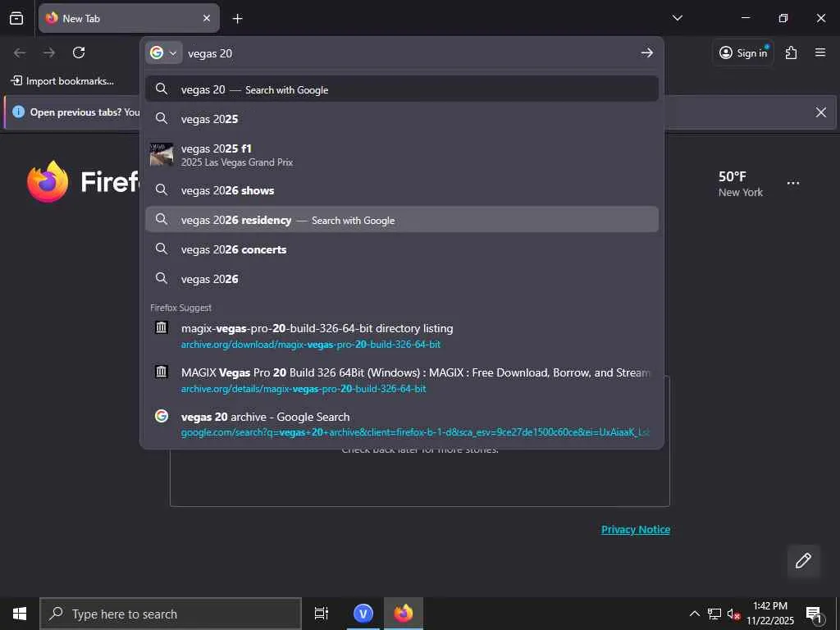Open the Firefox application menu

click(x=820, y=52)
